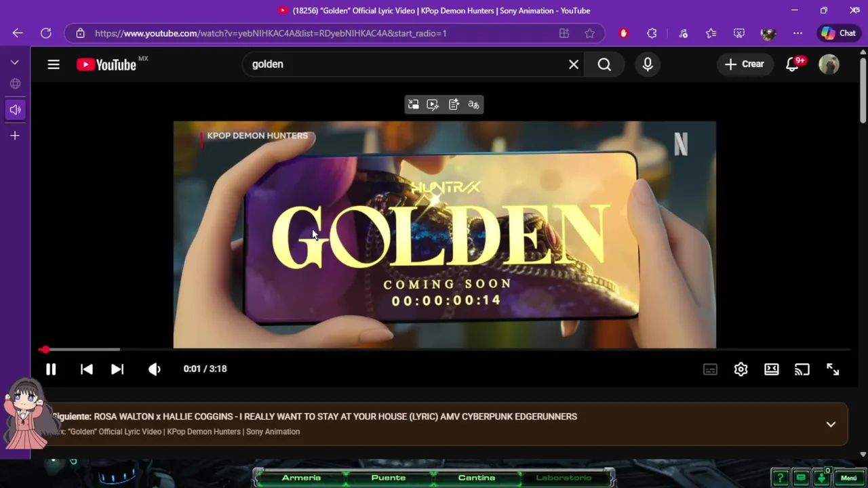Clear the search box with the X
This screenshot has width=868, height=488.
pyautogui.click(x=574, y=64)
